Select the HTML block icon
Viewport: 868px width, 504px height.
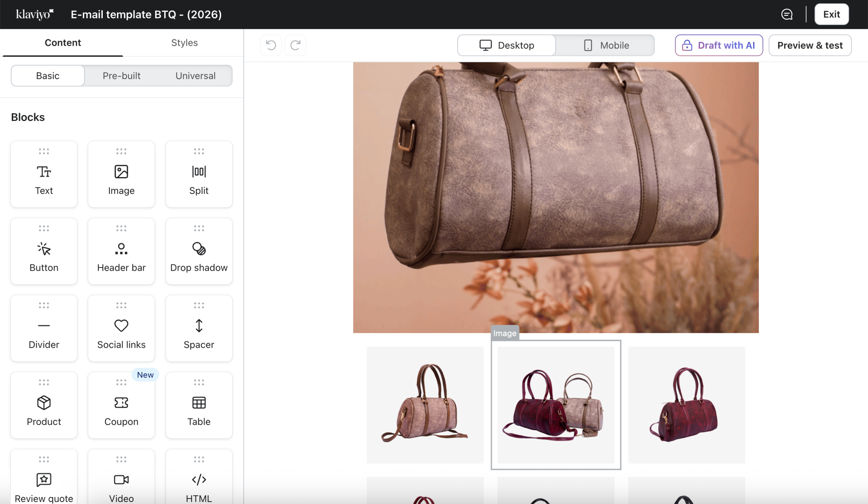(199, 480)
